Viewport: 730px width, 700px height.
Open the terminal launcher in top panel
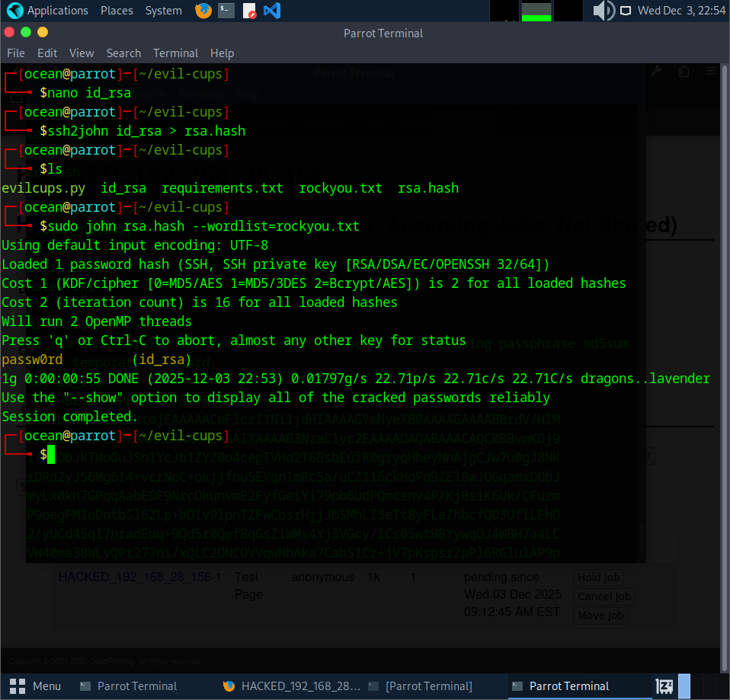coord(226,11)
